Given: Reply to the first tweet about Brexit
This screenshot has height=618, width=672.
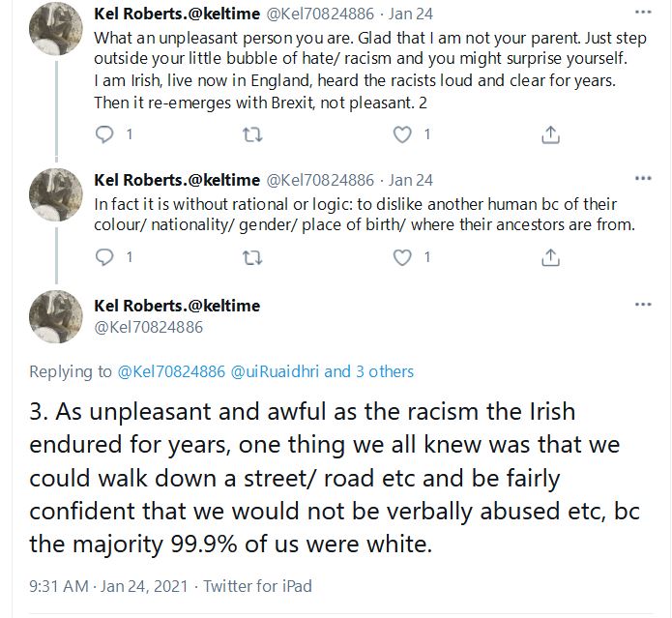Looking at the screenshot, I should [104, 134].
